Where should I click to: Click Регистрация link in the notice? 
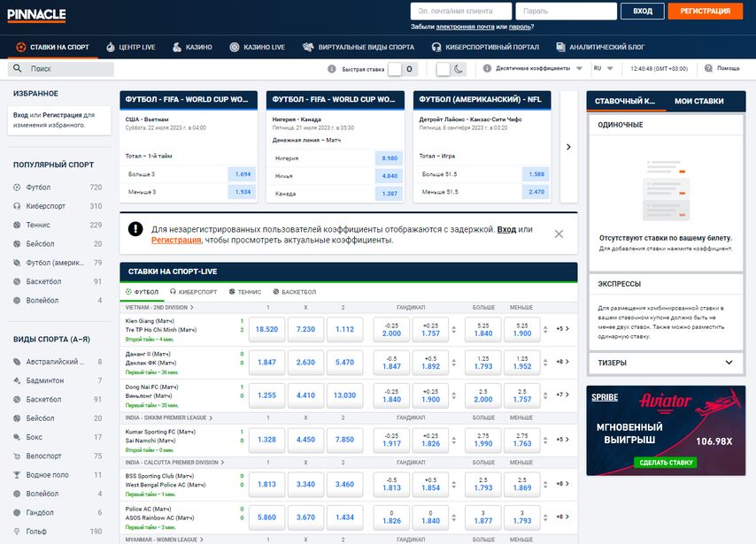point(176,240)
